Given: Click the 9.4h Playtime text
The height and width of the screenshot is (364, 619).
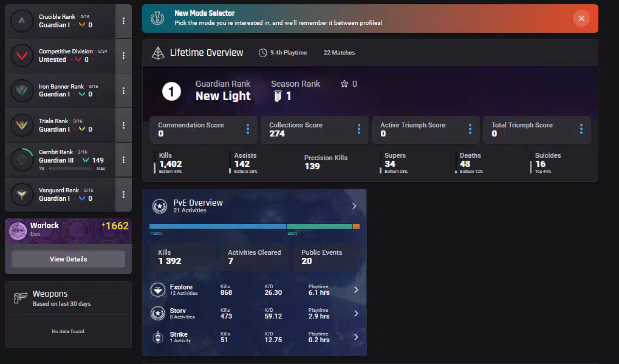Looking at the screenshot, I should click(x=289, y=52).
